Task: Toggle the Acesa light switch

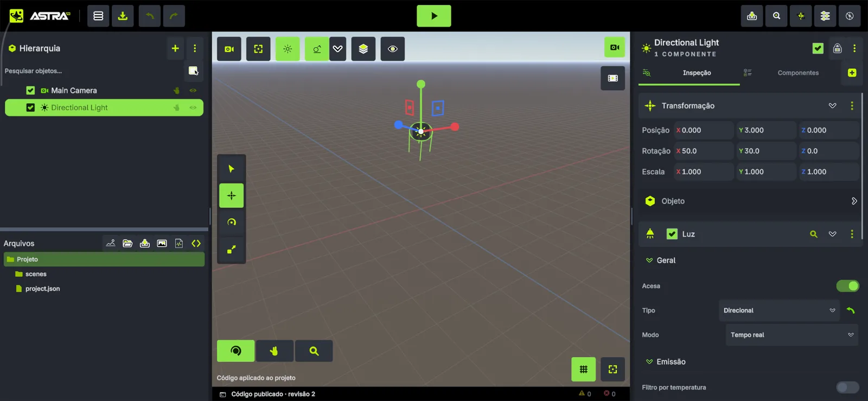Action: pyautogui.click(x=847, y=286)
